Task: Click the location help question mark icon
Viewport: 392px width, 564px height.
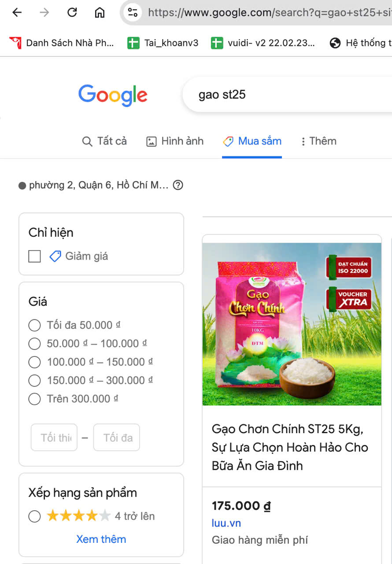Action: click(x=178, y=185)
